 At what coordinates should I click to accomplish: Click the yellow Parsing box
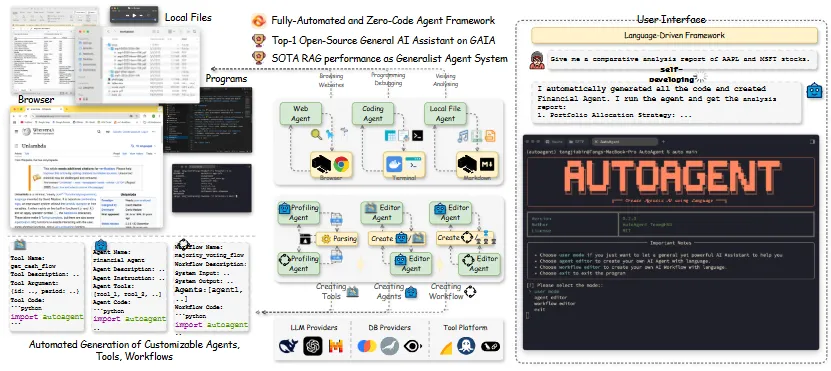339,238
